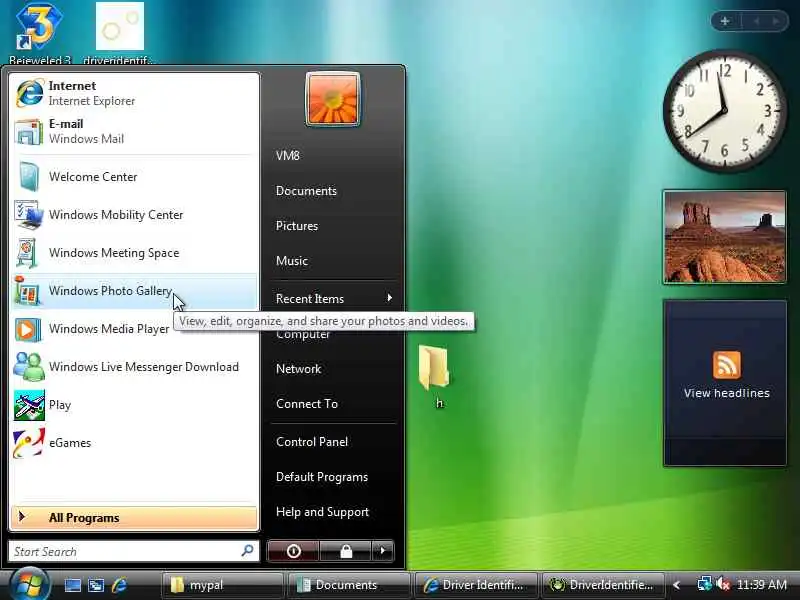
Task: Launch Windows Media Player
Action: coord(134,329)
